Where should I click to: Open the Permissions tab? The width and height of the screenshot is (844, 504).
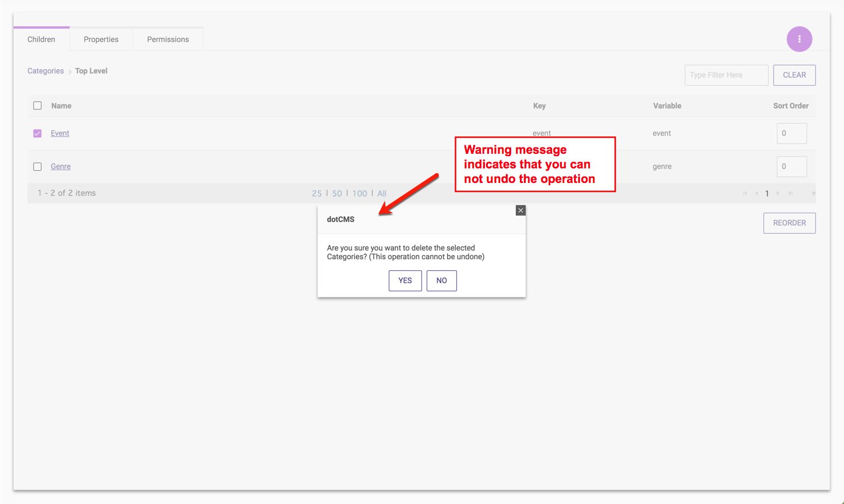point(168,40)
